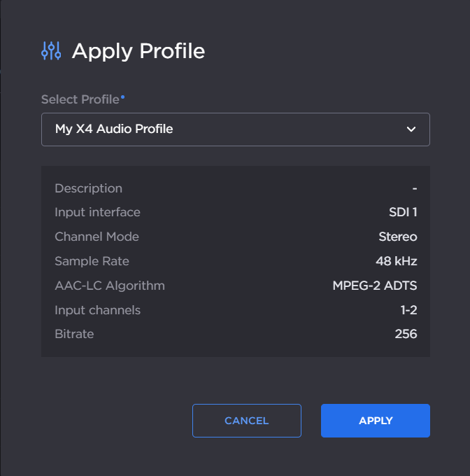Click the Stereo value text
Screen dimensions: 470x476
(x=397, y=237)
